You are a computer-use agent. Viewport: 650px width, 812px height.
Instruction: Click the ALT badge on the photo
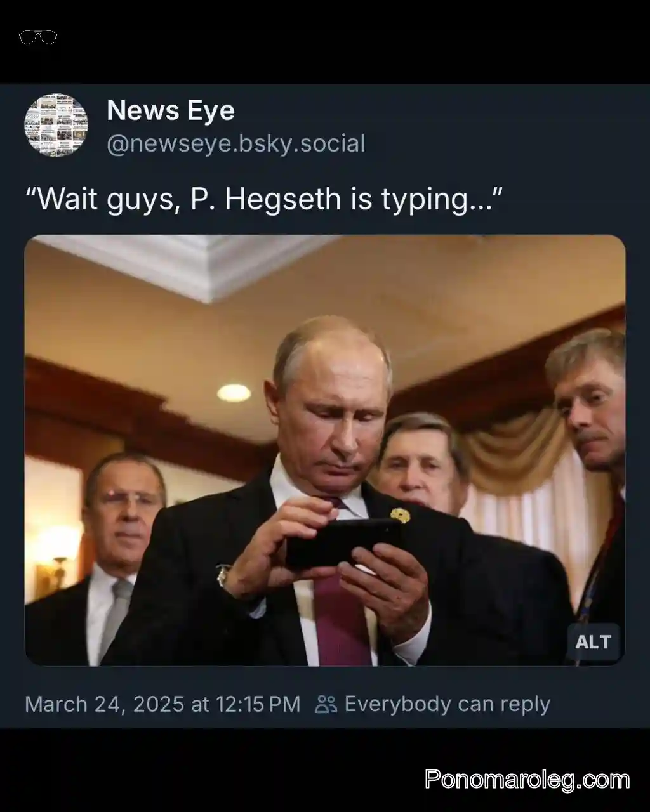pos(594,641)
